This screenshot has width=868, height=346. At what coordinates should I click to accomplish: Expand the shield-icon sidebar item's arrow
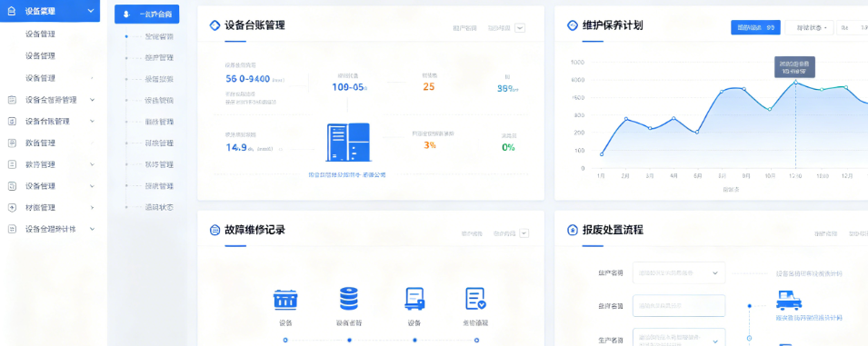[x=92, y=207]
